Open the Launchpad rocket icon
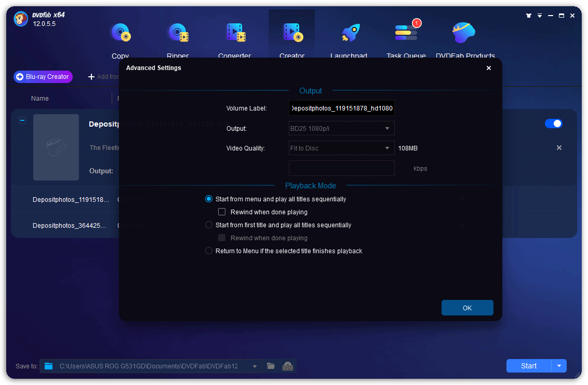 pyautogui.click(x=350, y=33)
